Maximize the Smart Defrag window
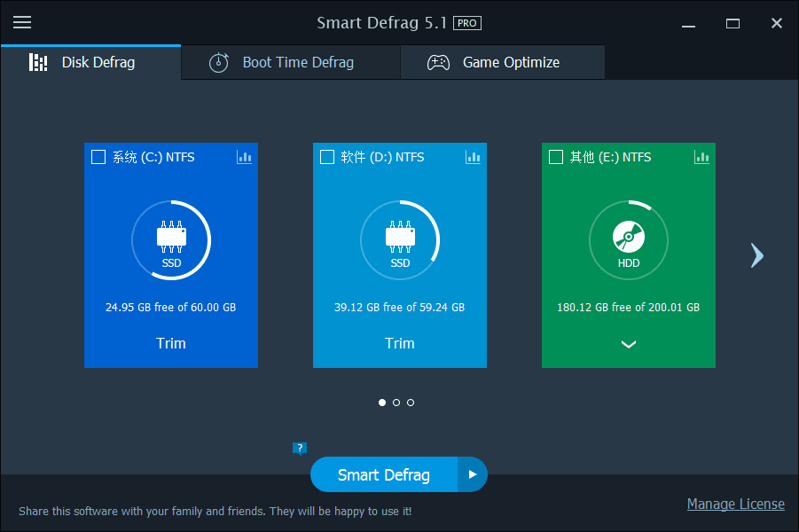Screen dimensions: 799x532 tap(732, 23)
